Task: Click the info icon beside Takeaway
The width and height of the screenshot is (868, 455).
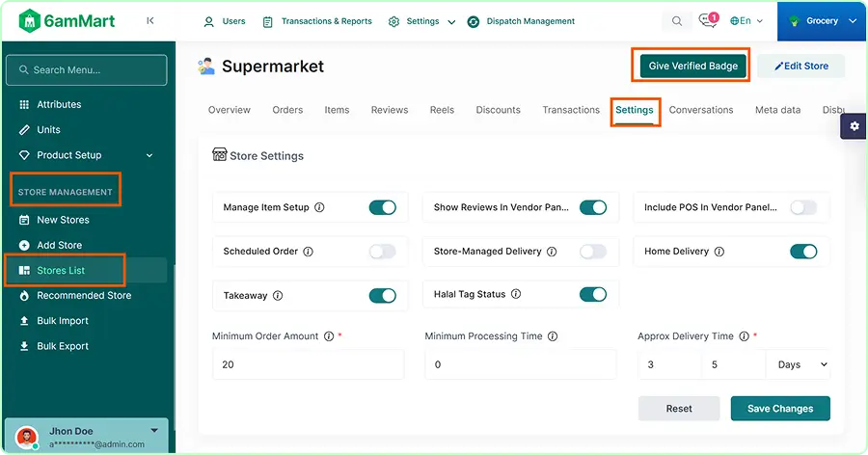Action: pos(278,296)
